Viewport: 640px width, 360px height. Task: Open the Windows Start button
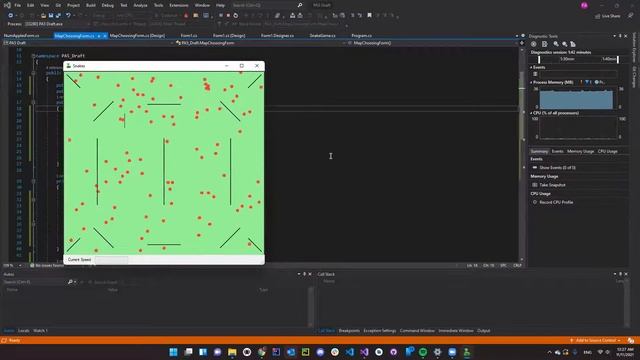pos(173,352)
